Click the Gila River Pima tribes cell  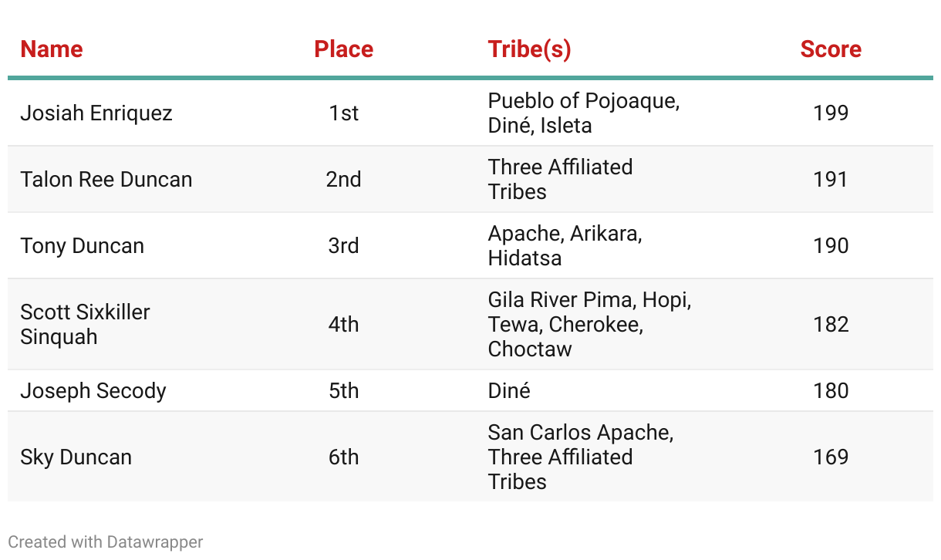590,325
